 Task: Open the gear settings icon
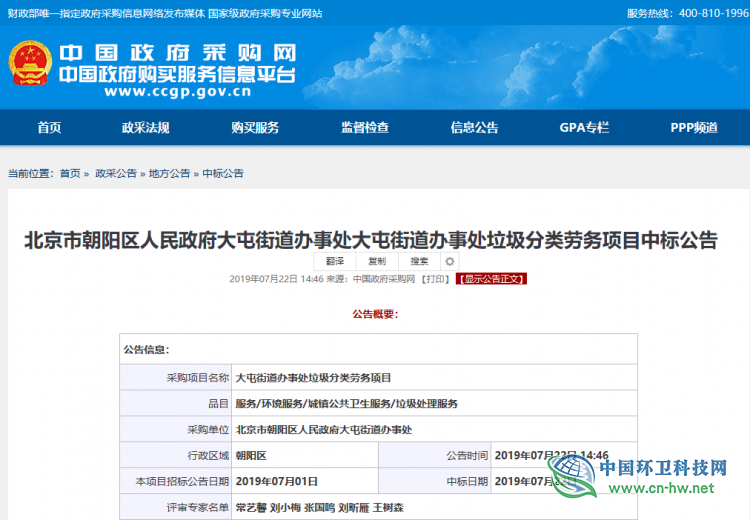(x=450, y=261)
